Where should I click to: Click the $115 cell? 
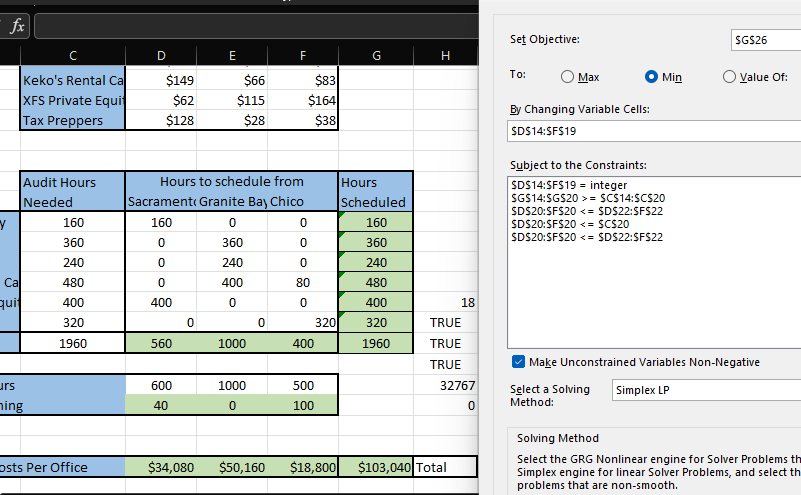[x=232, y=100]
